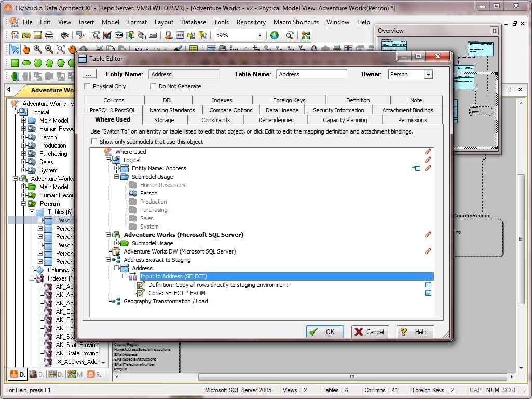Image resolution: width=532 pixels, height=399 pixels.
Task: Select the arrow pointer selection tool
Action: click(x=15, y=49)
